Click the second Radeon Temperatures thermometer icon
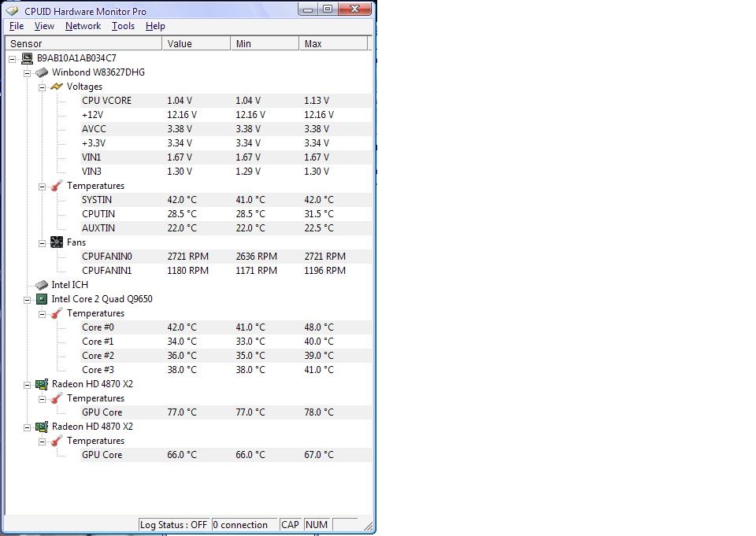The image size is (756, 536). 57,441
